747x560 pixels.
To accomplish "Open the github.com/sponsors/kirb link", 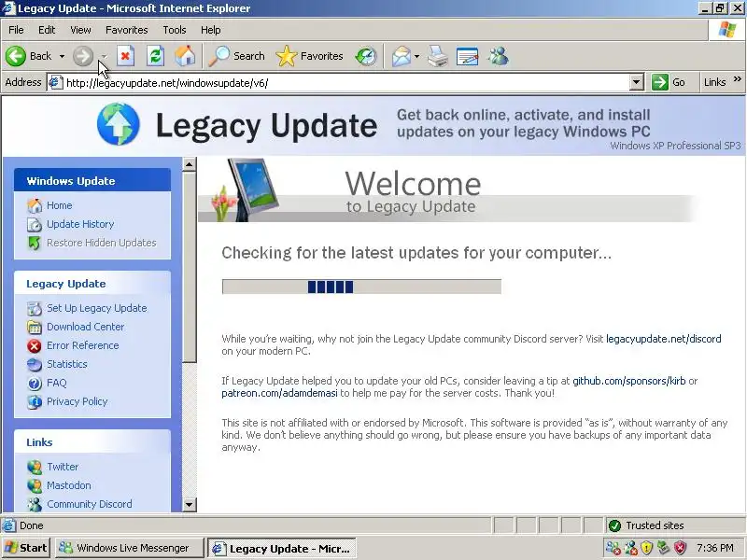I will click(628, 381).
